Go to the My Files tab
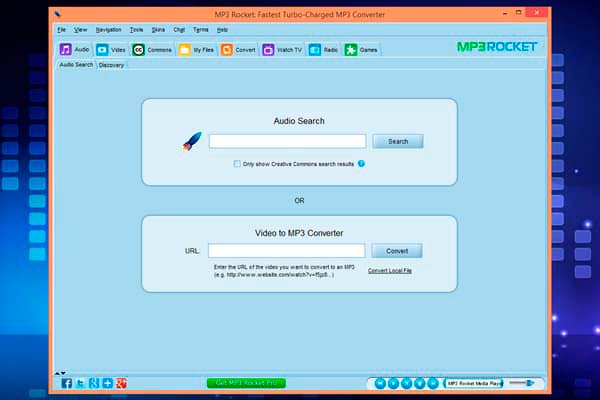 click(x=196, y=50)
